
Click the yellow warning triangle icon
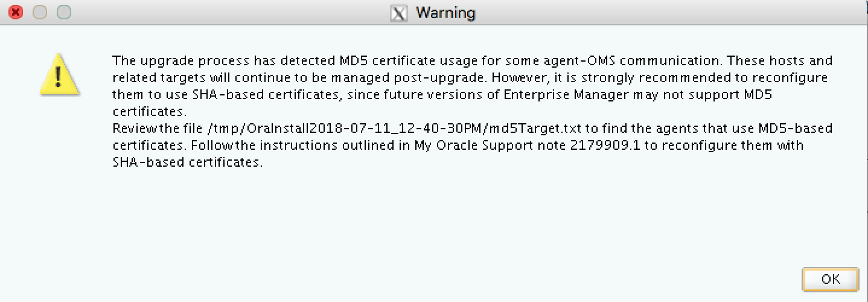59,74
